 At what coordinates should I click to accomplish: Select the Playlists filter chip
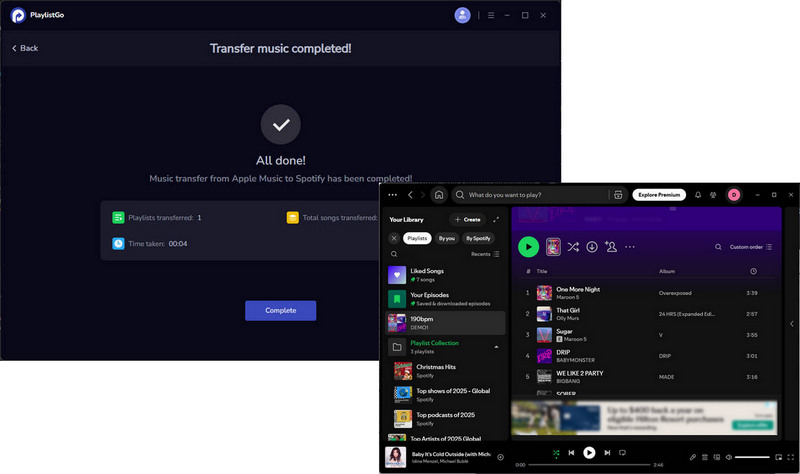[x=417, y=238]
